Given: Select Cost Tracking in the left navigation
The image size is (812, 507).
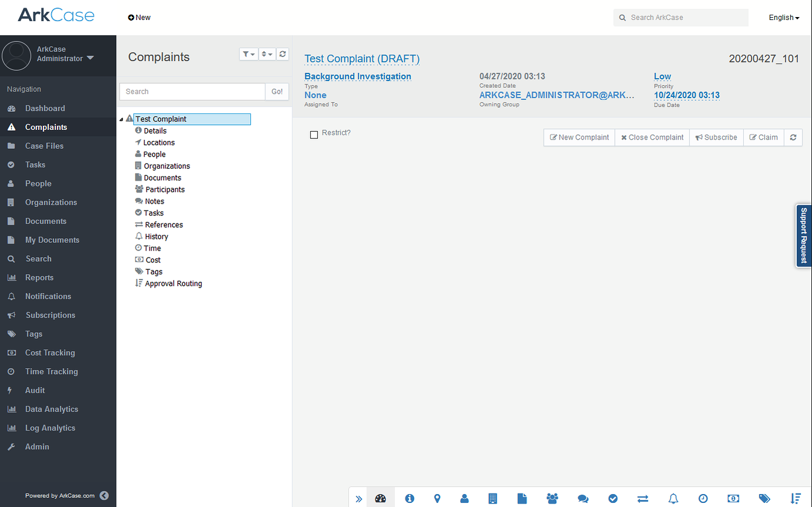Looking at the screenshot, I should point(50,353).
